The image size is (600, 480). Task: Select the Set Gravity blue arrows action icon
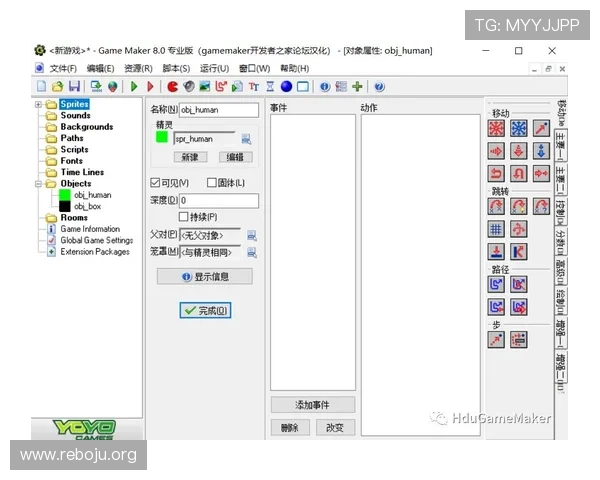[541, 151]
